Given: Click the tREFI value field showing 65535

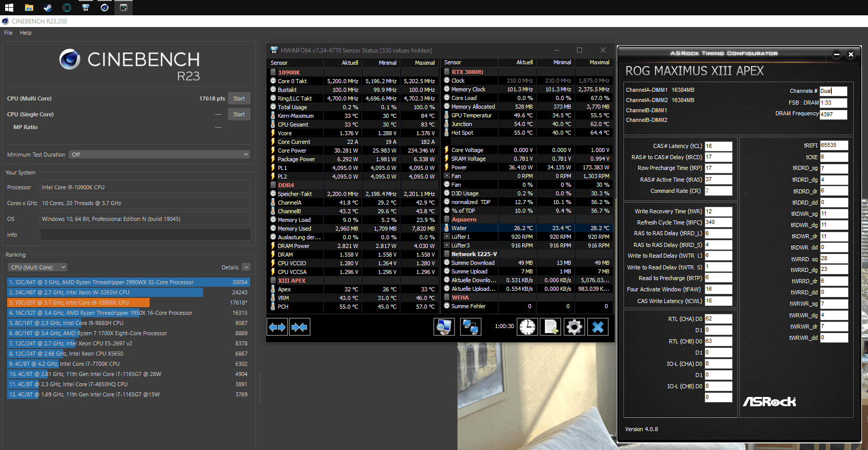Looking at the screenshot, I should coord(834,145).
